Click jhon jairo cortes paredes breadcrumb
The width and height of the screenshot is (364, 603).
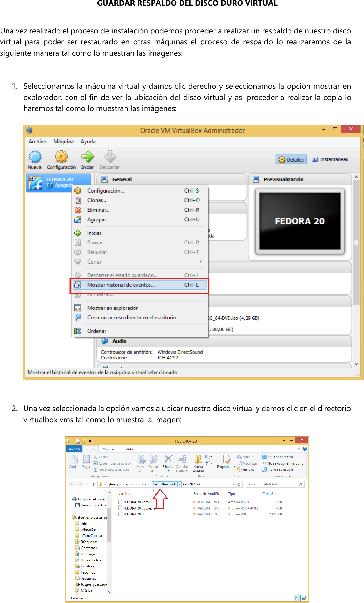pos(128,485)
